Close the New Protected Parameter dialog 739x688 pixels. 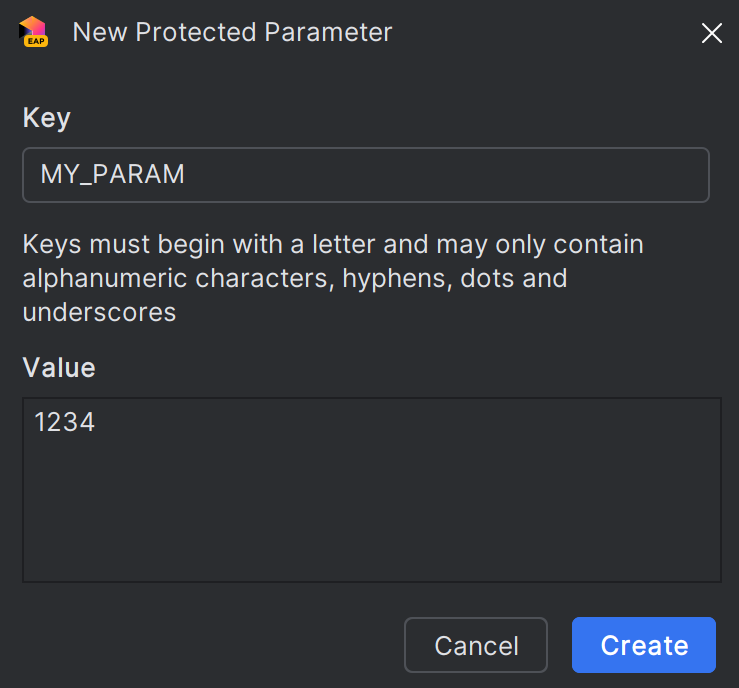[x=711, y=33]
